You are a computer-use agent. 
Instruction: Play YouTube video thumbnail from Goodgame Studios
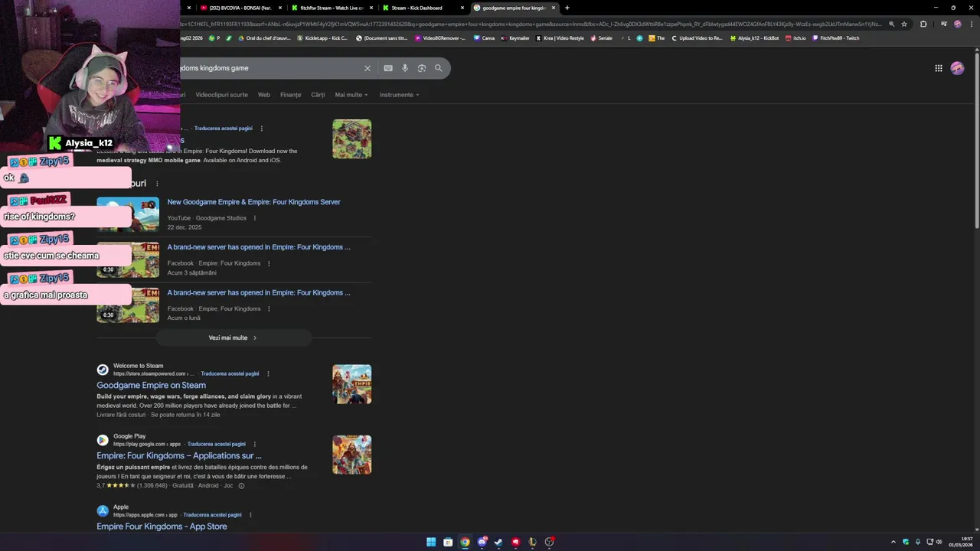coord(128,215)
